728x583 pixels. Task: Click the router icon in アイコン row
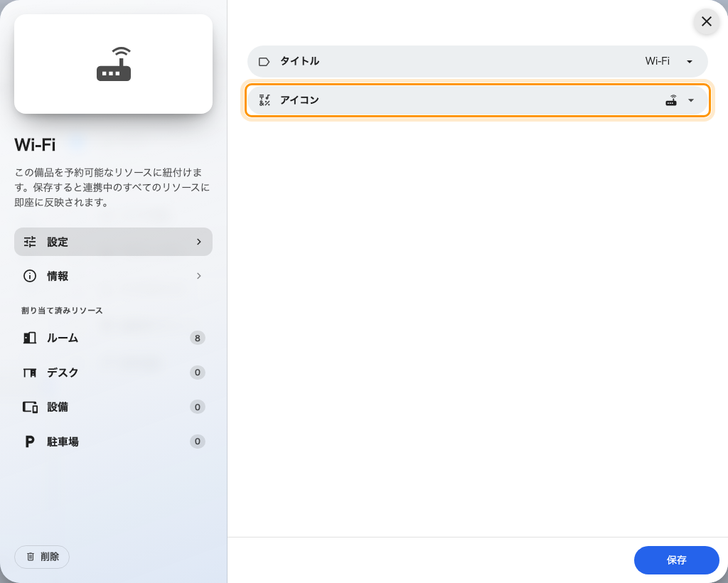pyautogui.click(x=671, y=100)
